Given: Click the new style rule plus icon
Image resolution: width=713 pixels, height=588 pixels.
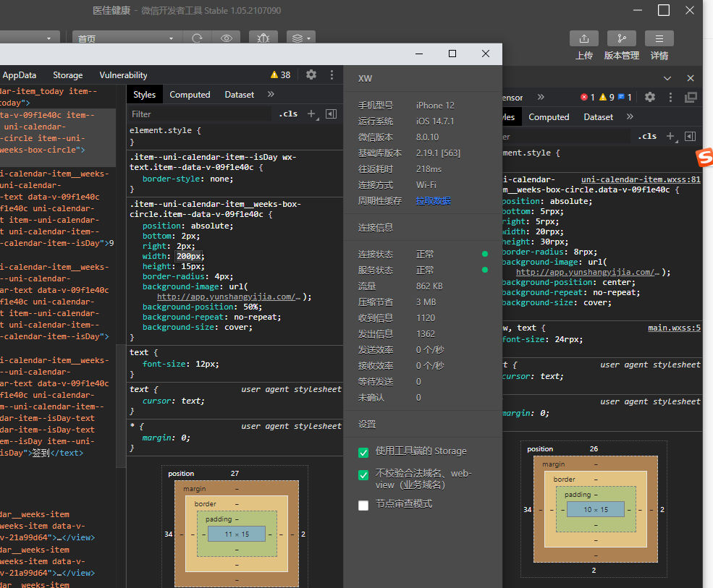Looking at the screenshot, I should coord(311,114).
